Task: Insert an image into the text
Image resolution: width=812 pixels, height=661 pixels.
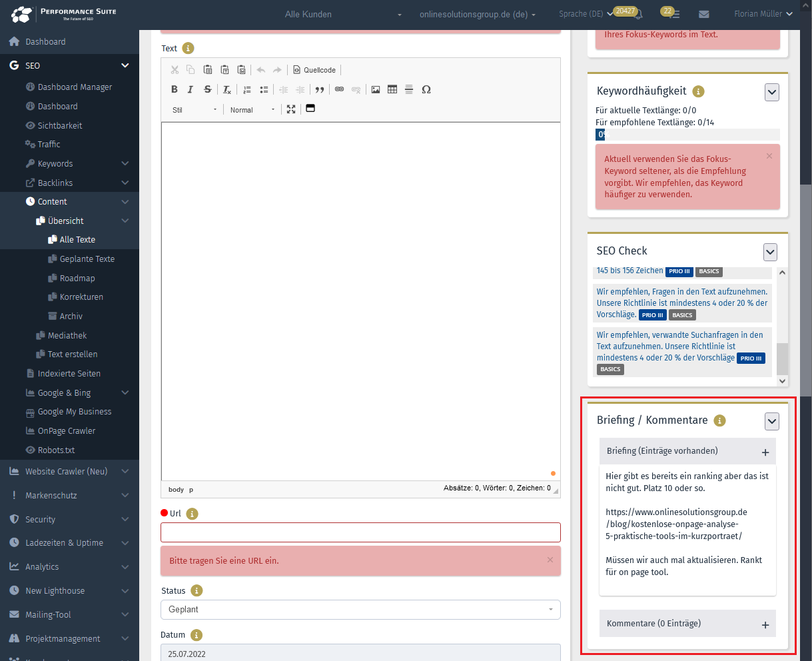Action: pos(376,89)
